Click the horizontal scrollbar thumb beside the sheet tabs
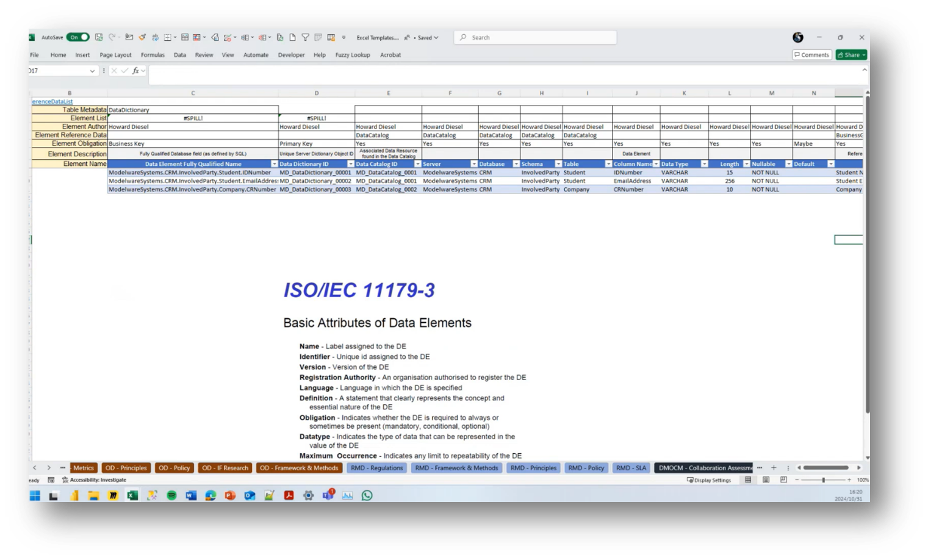This screenshot has height=560, width=928. (825, 468)
